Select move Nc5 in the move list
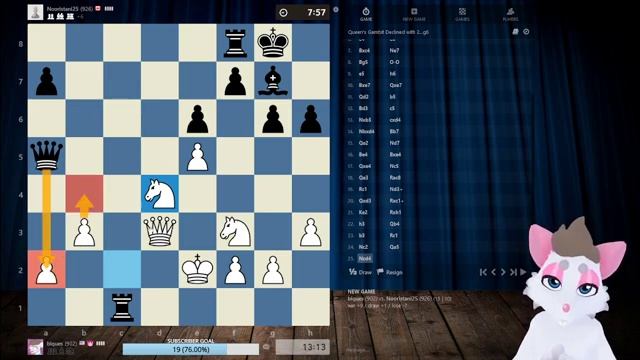This screenshot has width=640, height=360. [x=394, y=166]
